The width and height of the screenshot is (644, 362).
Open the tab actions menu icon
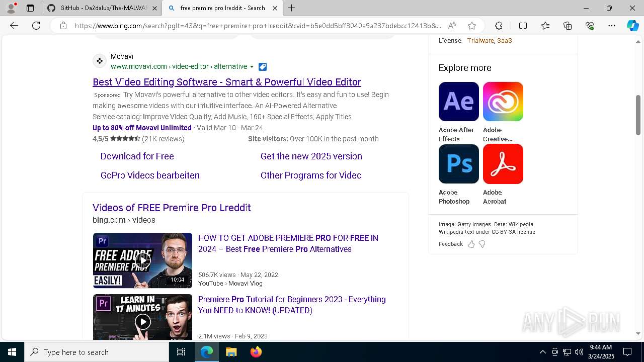click(x=30, y=8)
